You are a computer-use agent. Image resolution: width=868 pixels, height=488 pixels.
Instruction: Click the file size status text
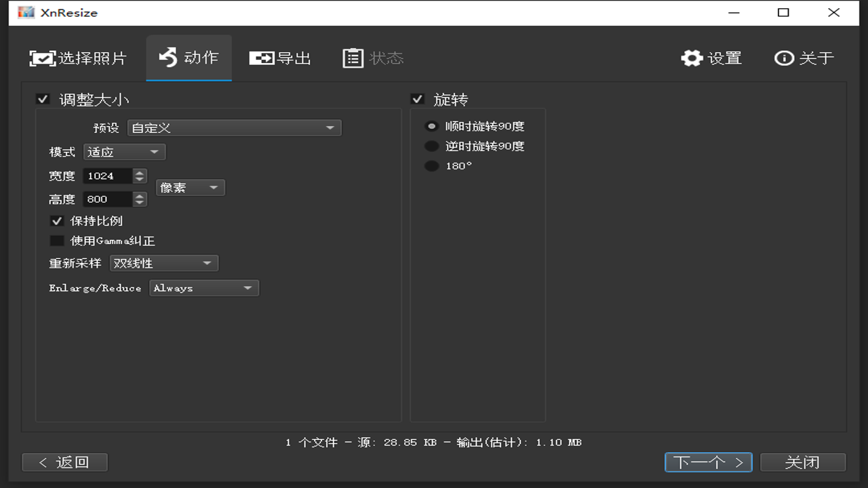pos(433,443)
